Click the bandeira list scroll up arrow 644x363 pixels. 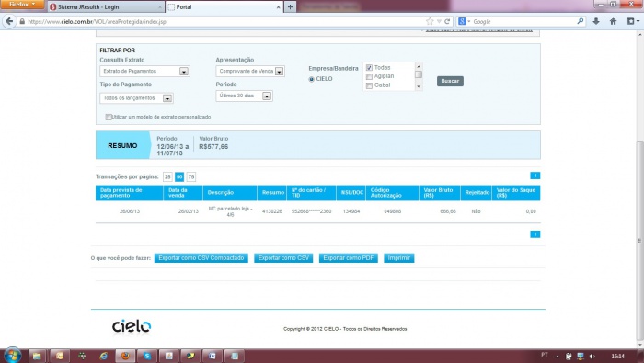pos(418,66)
